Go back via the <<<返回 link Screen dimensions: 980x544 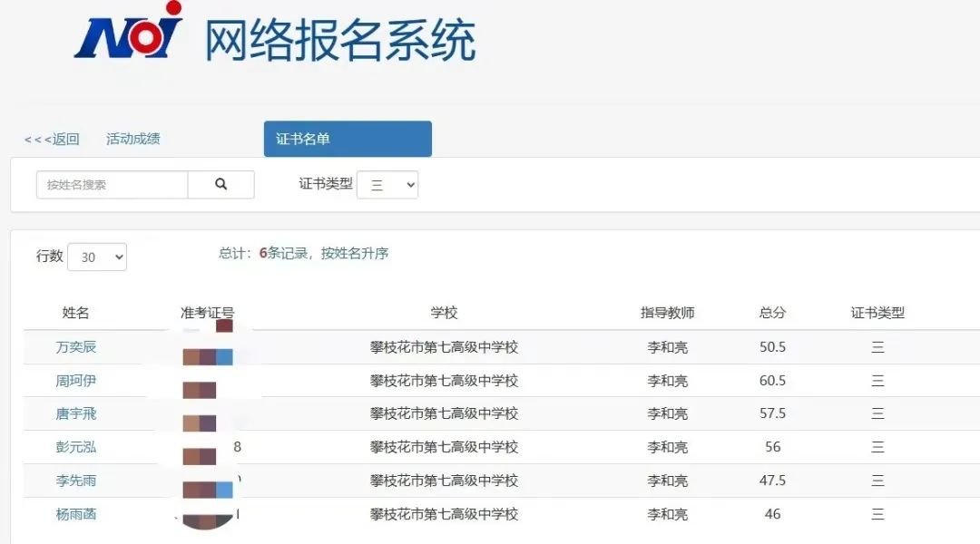pos(52,139)
